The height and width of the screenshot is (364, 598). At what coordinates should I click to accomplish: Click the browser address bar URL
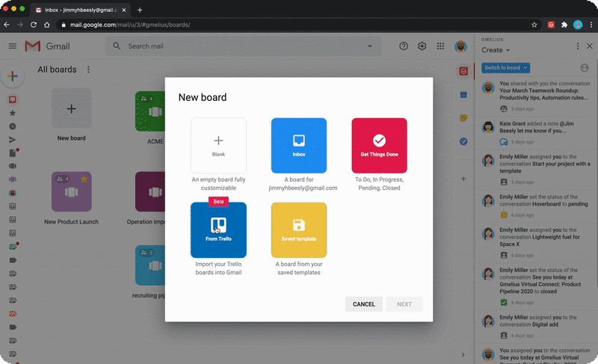130,25
